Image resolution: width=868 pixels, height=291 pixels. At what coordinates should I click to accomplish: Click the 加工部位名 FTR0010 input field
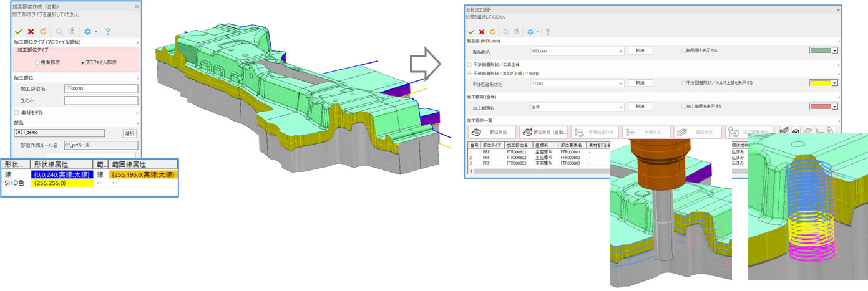pyautogui.click(x=100, y=88)
